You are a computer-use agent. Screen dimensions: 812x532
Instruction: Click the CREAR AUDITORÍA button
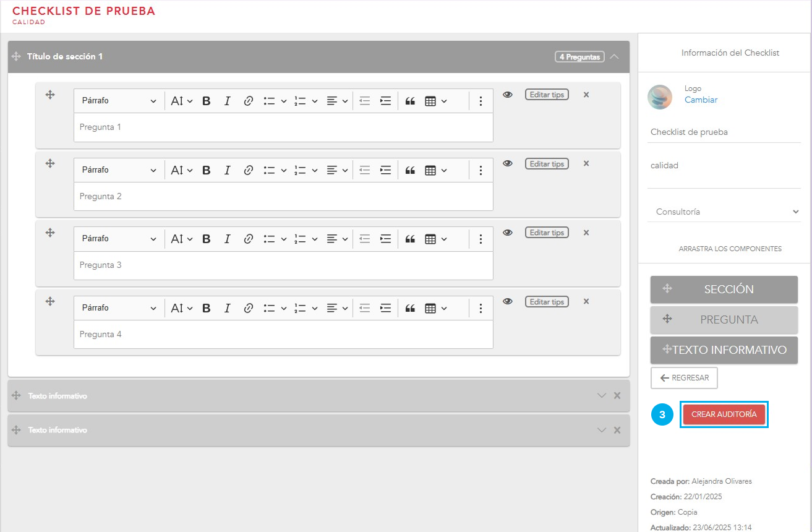[x=724, y=414]
